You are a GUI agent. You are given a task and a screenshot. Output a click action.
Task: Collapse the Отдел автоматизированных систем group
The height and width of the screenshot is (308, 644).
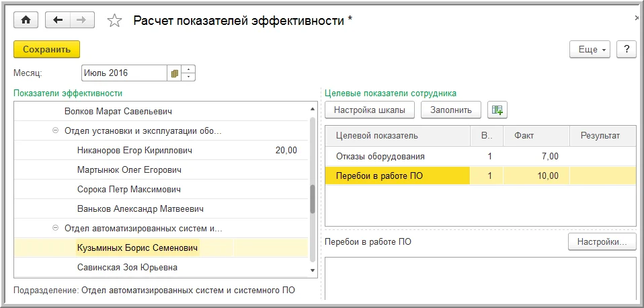(x=55, y=229)
